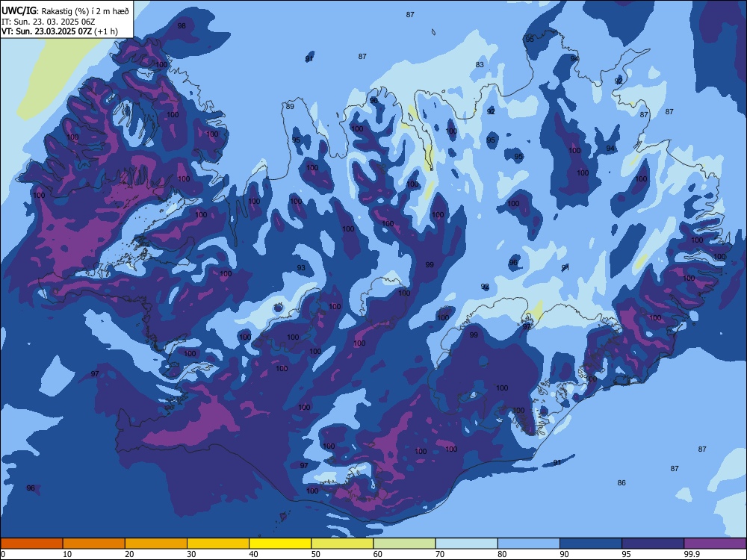Pick the pale green 60–70 legend swatch
Screen dimensions: 747x560
coord(404,544)
